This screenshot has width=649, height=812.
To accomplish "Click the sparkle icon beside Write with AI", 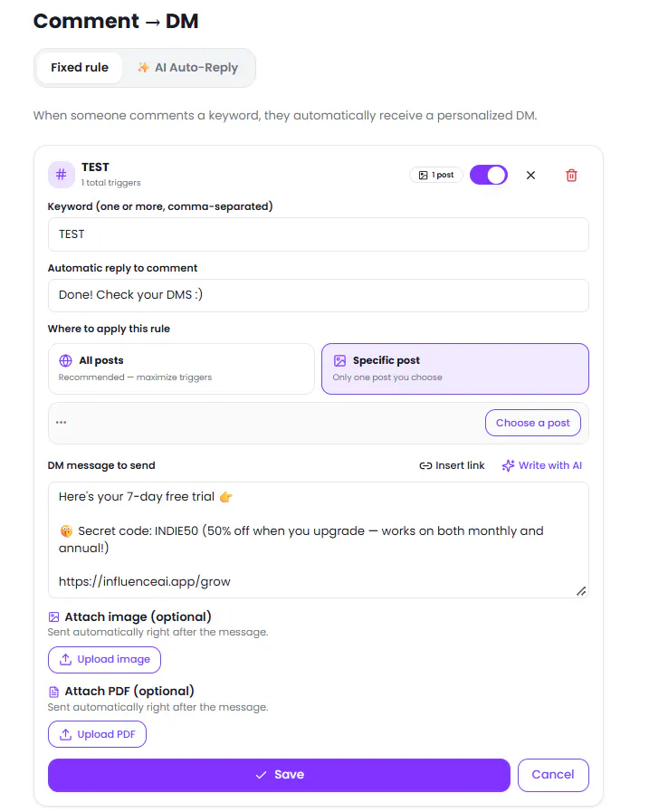I will 508,465.
